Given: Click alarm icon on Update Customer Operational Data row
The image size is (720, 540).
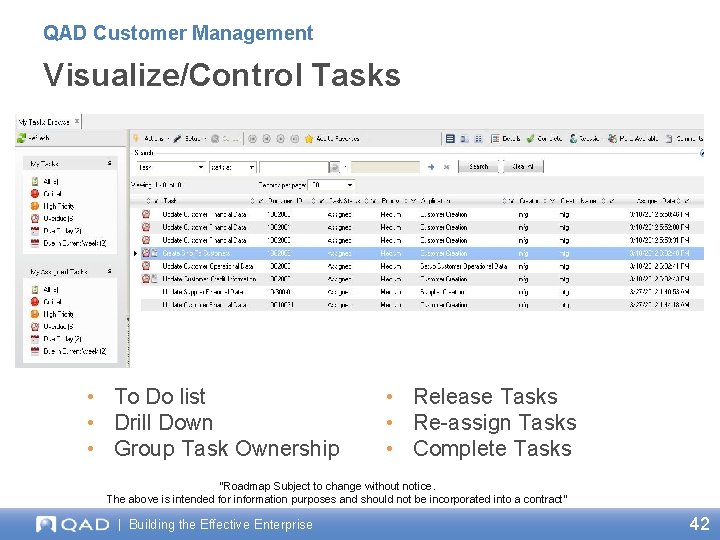Looking at the screenshot, I should coord(146,265).
